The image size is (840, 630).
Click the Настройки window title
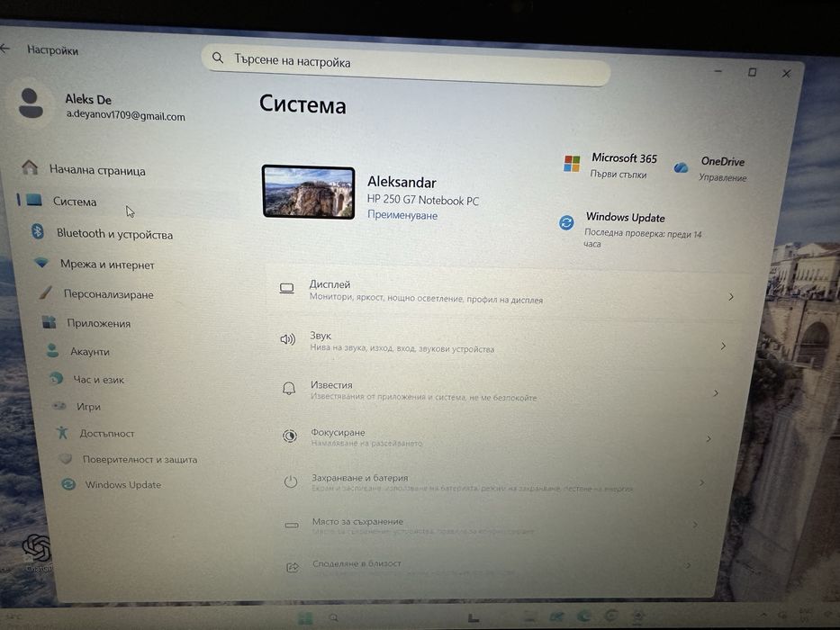tap(52, 50)
